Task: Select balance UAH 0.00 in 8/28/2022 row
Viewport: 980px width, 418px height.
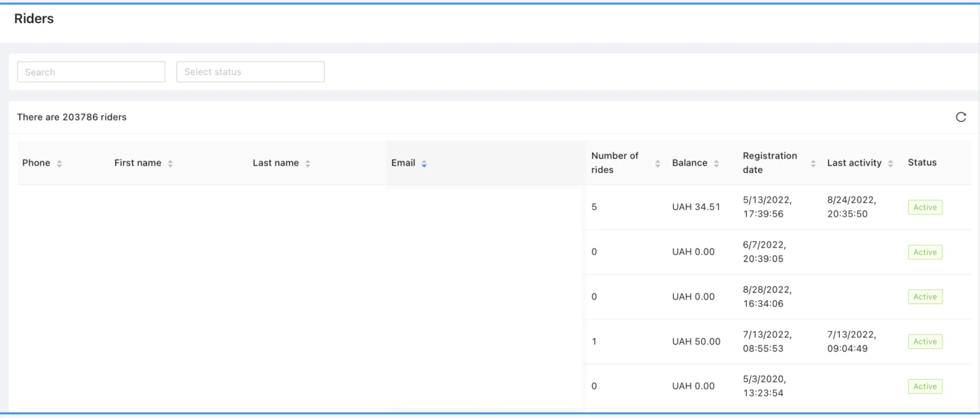Action: coord(693,297)
